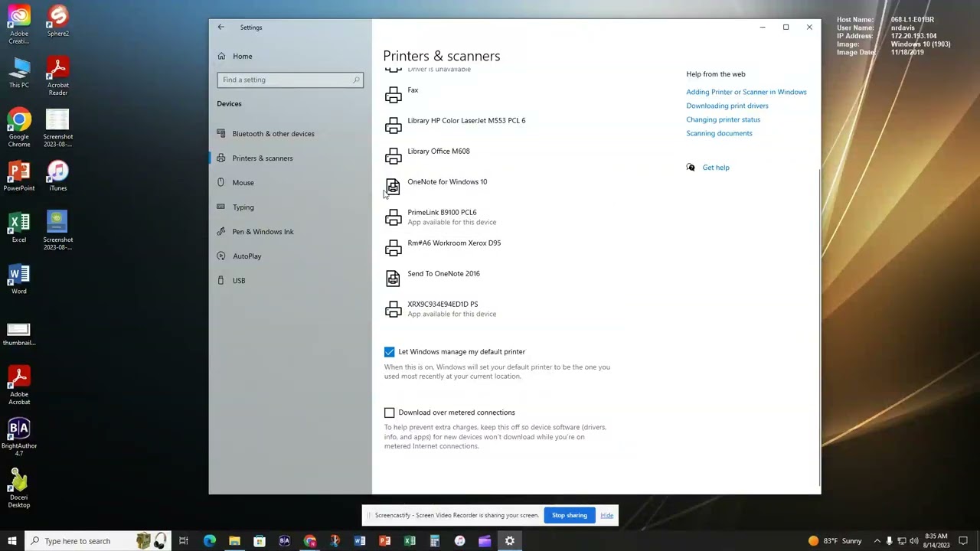
Task: Show hidden system tray icons chevron
Action: [x=877, y=541]
